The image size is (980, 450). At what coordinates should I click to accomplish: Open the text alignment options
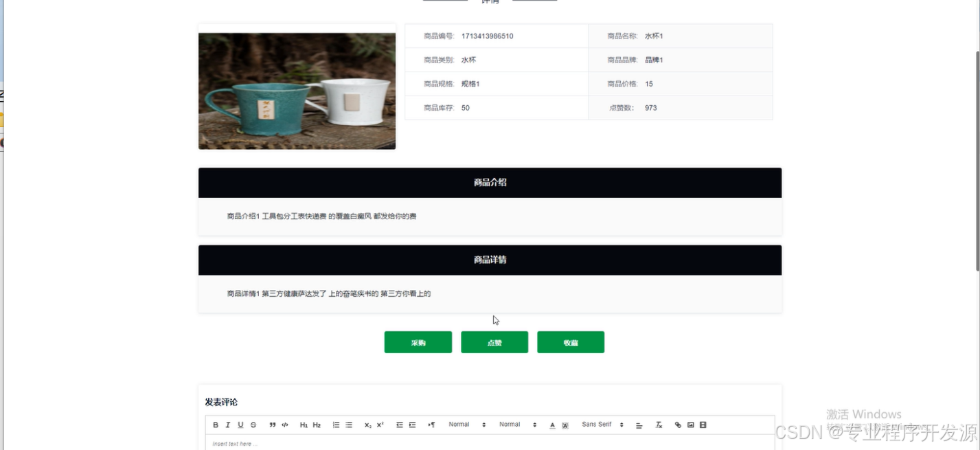point(639,425)
